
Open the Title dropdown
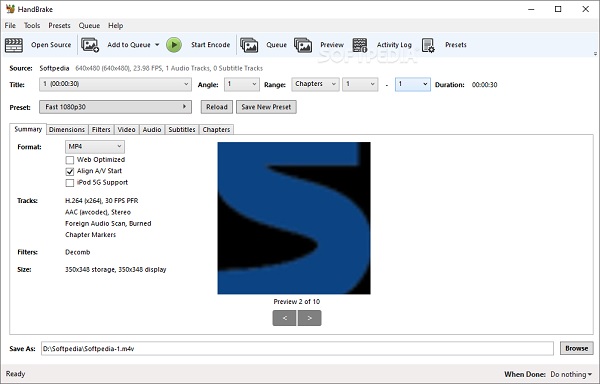[x=115, y=84]
